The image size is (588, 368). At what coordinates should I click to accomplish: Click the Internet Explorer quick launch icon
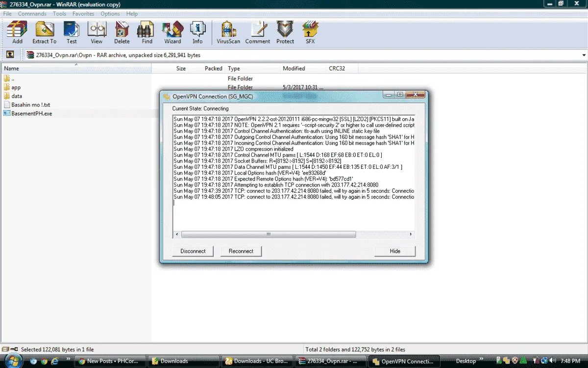coord(55,361)
